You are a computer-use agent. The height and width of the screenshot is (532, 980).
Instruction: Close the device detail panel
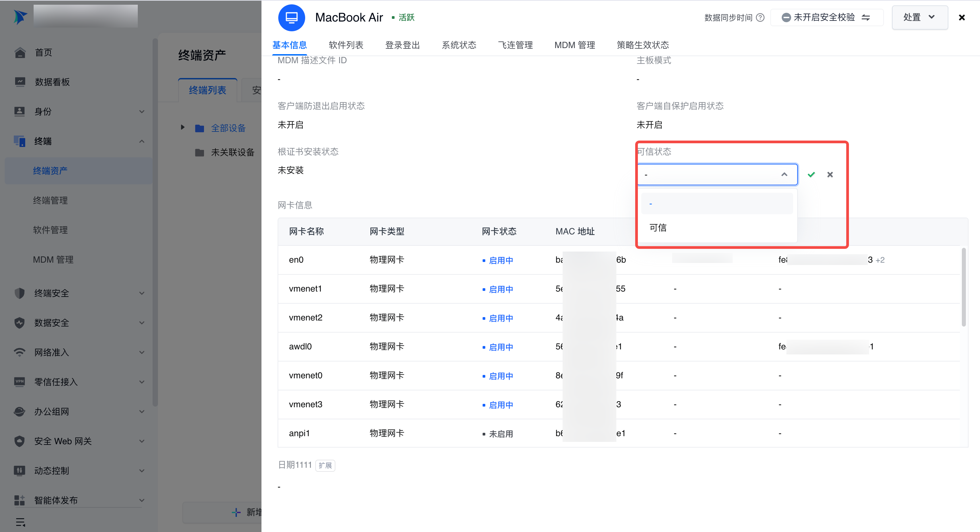(x=962, y=17)
